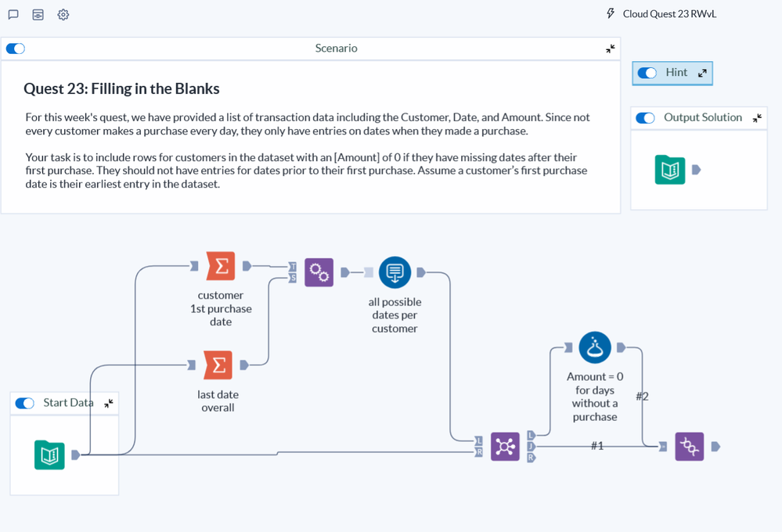This screenshot has width=782, height=532.
Task: Collapse the Scenario container
Action: pyautogui.click(x=611, y=49)
